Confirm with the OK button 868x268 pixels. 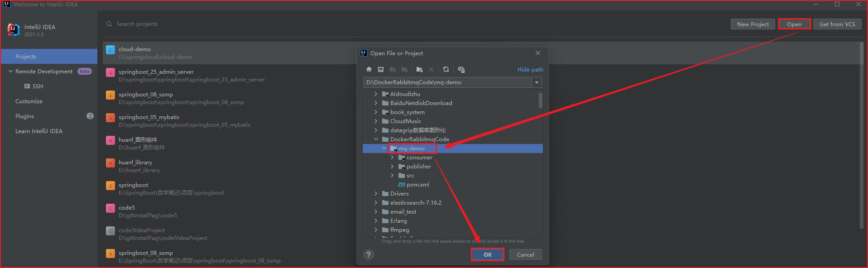click(x=488, y=254)
